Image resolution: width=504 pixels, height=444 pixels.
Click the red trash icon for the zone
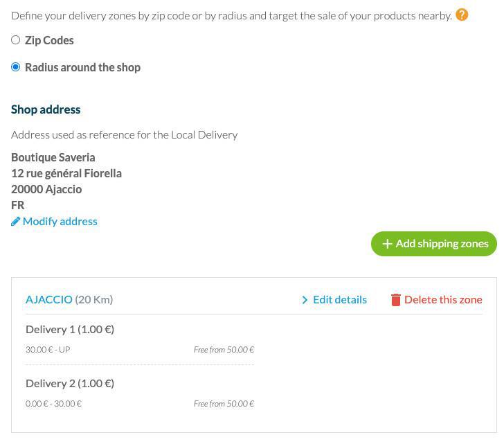coord(395,300)
